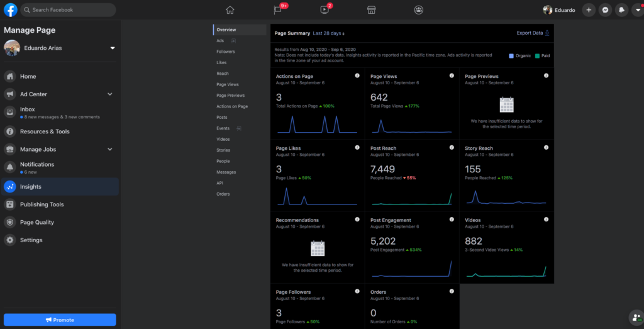This screenshot has height=329, width=644.
Task: Click the blue Promote button
Action: point(60,320)
